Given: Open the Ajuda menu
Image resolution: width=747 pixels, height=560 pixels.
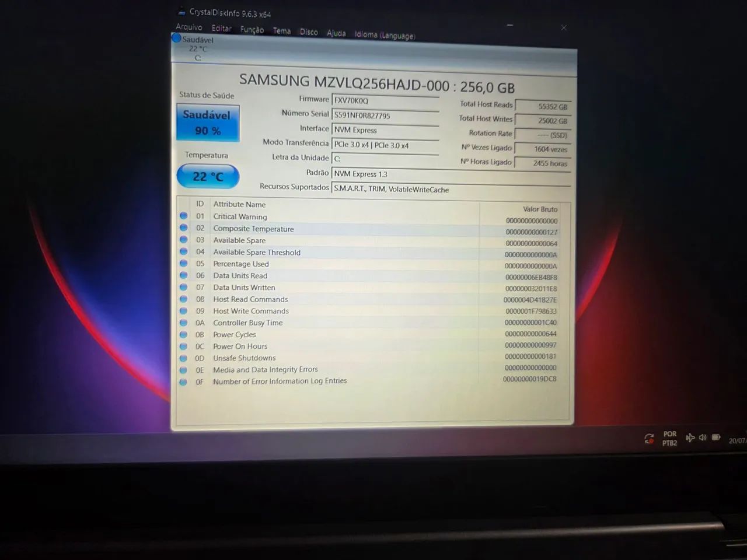Looking at the screenshot, I should click(336, 33).
